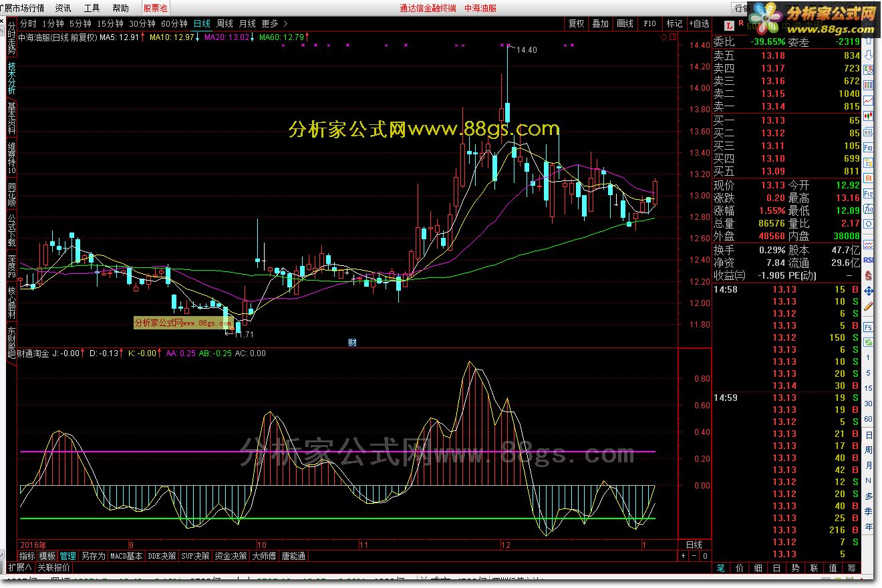
Task: Select the 管理 tab below indicator chart
Action: (x=68, y=556)
